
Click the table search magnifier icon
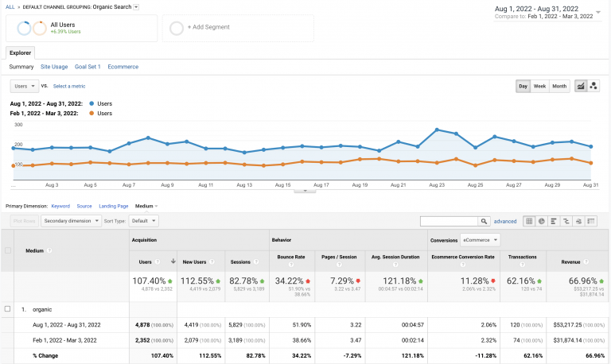[484, 222]
